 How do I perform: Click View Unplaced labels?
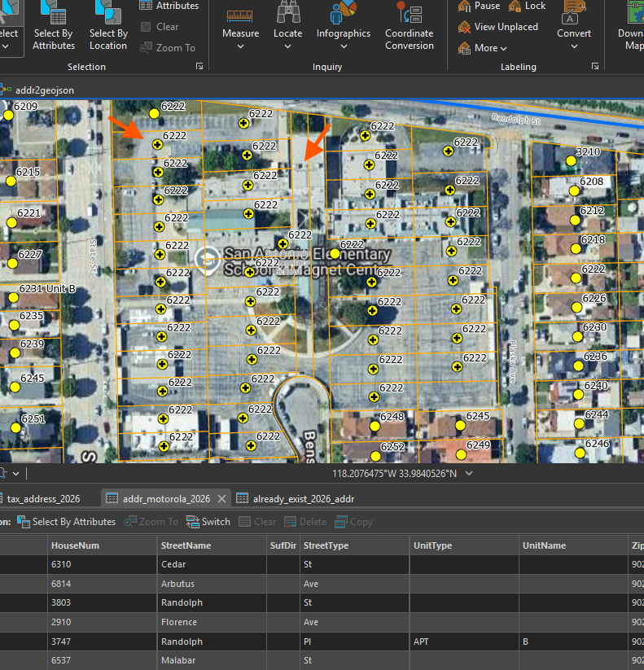click(x=497, y=27)
